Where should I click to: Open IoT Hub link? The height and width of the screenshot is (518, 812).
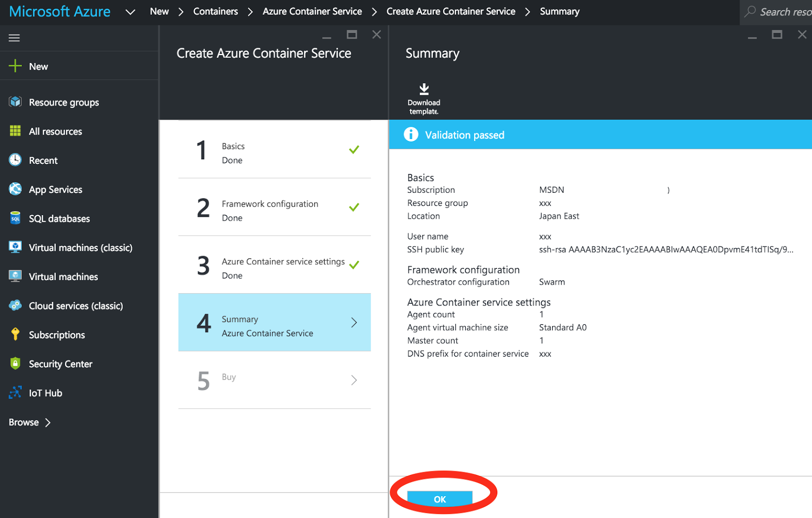pyautogui.click(x=46, y=393)
